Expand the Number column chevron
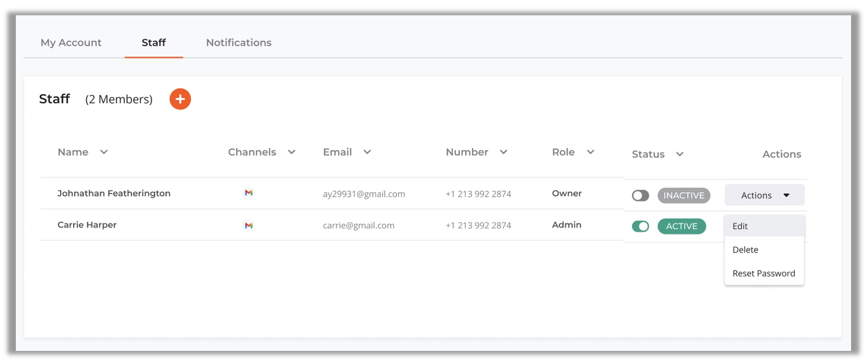 [503, 152]
